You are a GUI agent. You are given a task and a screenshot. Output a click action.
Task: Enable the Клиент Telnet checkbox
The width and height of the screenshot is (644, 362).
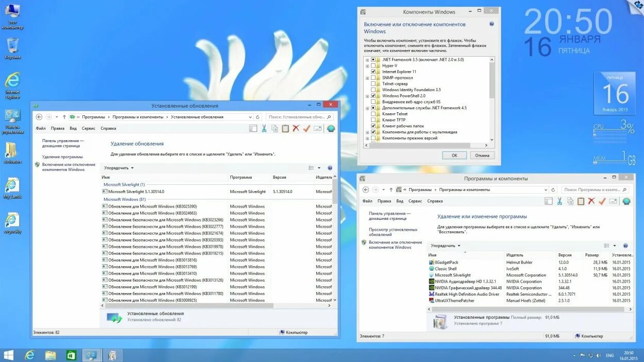pyautogui.click(x=374, y=114)
